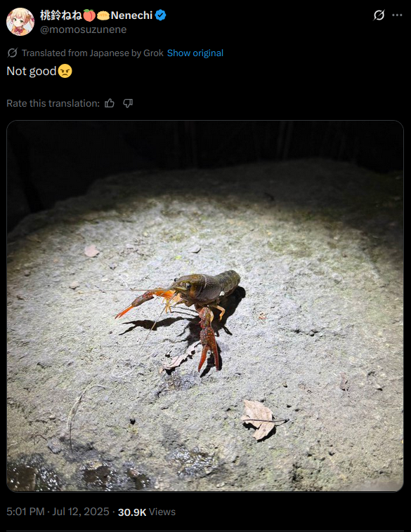This screenshot has height=532, width=411.
Task: Click the angry face emoji in post
Action: 65,72
